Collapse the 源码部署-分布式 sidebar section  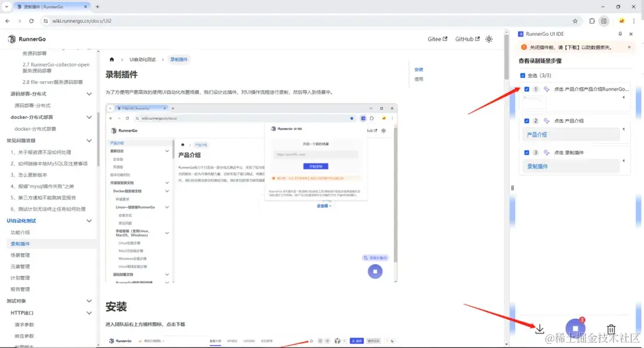89,94
